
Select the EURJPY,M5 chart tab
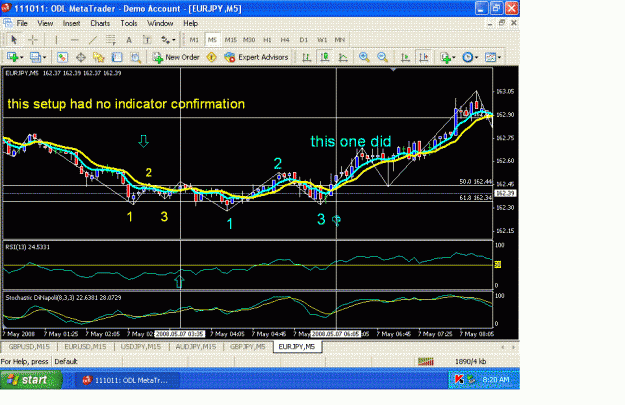297,347
